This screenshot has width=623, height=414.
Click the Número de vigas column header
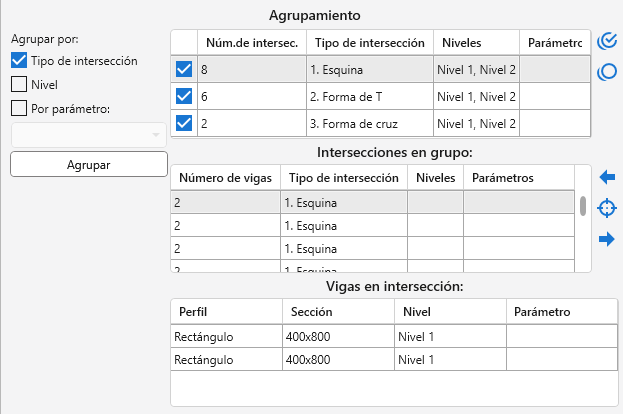coord(225,177)
